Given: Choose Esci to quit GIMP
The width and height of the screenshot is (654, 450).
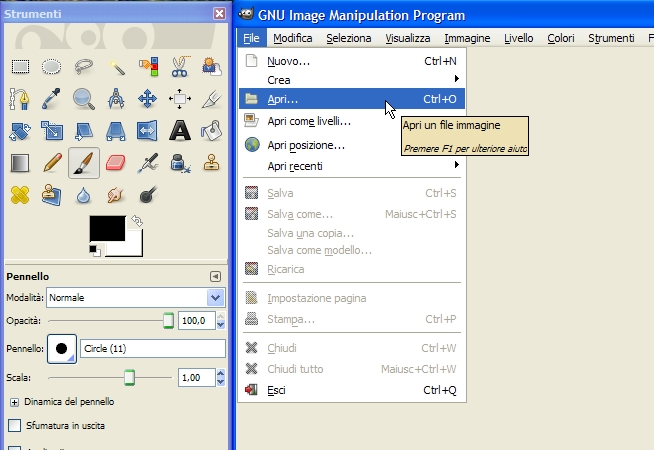Looking at the screenshot, I should 352,390.
